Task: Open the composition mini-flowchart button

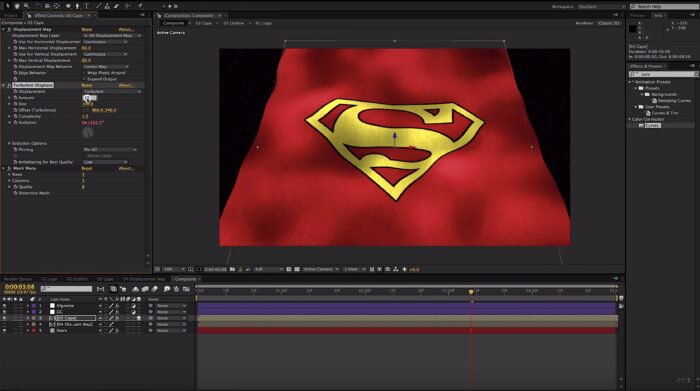Action: point(100,289)
